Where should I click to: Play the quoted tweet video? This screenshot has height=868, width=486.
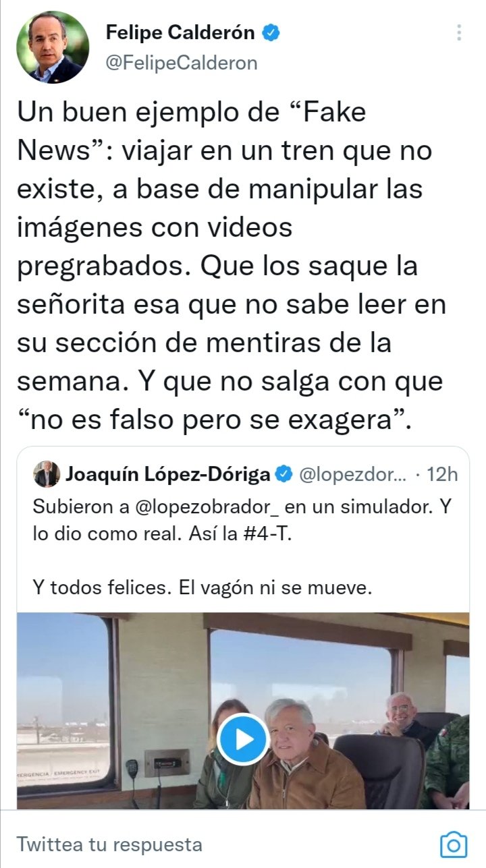[243, 739]
